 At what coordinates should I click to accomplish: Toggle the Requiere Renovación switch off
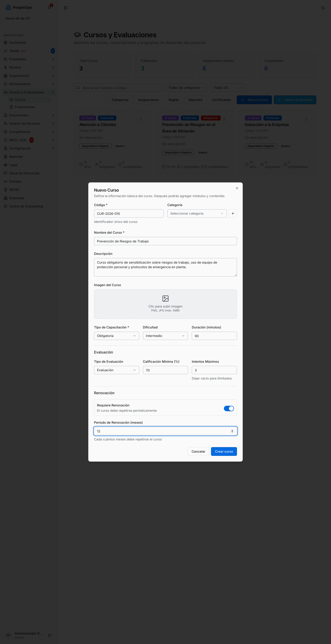click(x=229, y=408)
